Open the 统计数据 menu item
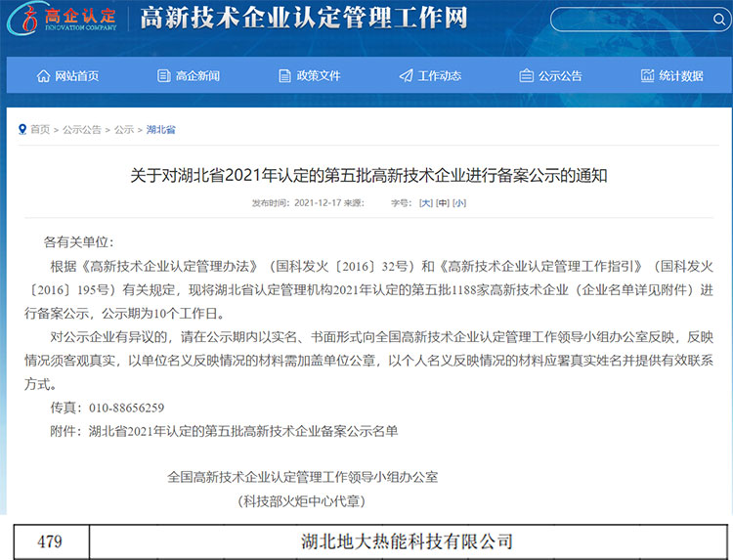Viewport: 733px width, 560px height. pos(681,76)
